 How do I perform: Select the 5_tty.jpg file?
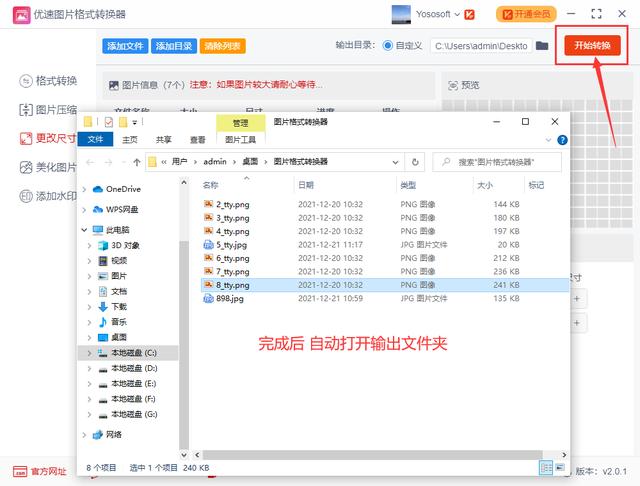click(232, 244)
